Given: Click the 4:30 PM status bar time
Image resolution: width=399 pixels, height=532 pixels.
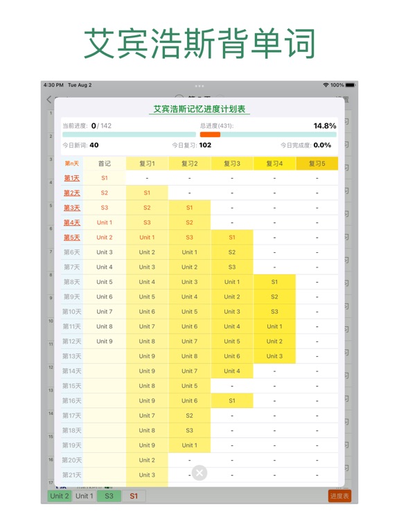Looking at the screenshot, I should pos(53,85).
